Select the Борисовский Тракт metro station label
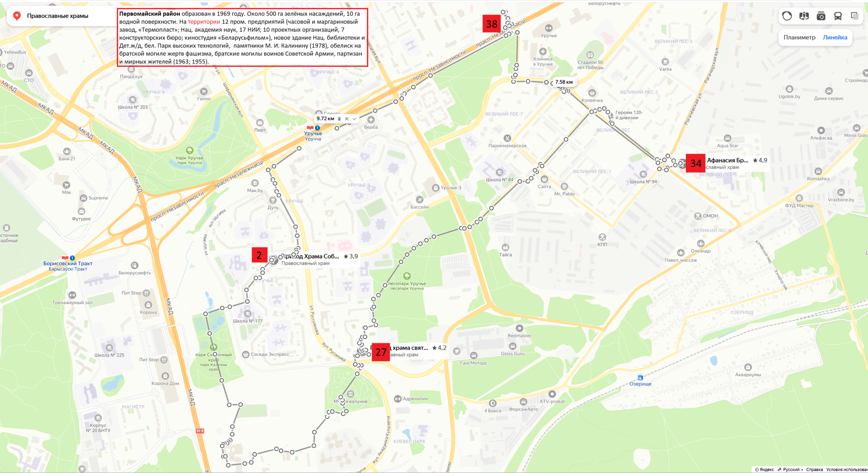 68,264
